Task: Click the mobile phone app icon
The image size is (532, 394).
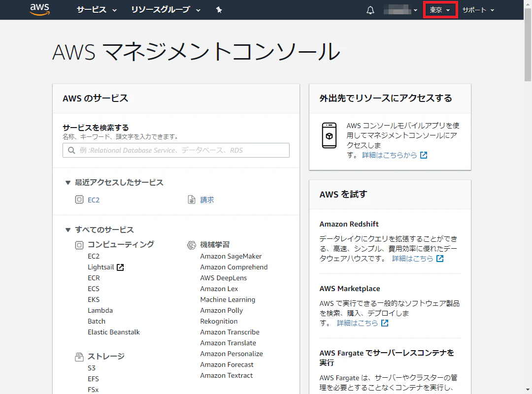Action: pyautogui.click(x=329, y=135)
